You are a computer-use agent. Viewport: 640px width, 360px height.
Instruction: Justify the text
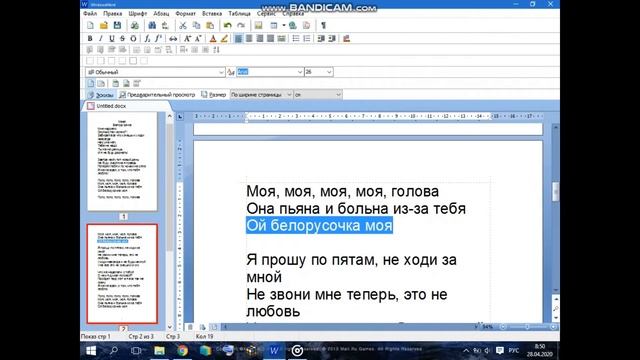[270, 39]
